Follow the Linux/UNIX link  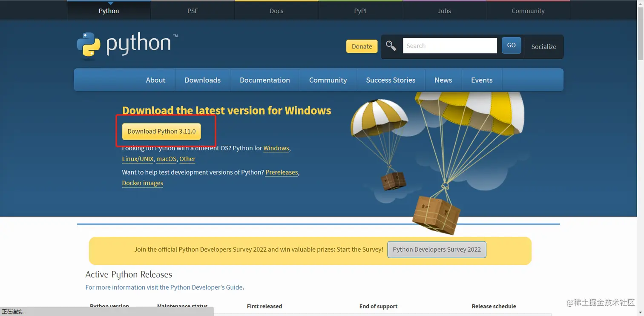(x=138, y=159)
